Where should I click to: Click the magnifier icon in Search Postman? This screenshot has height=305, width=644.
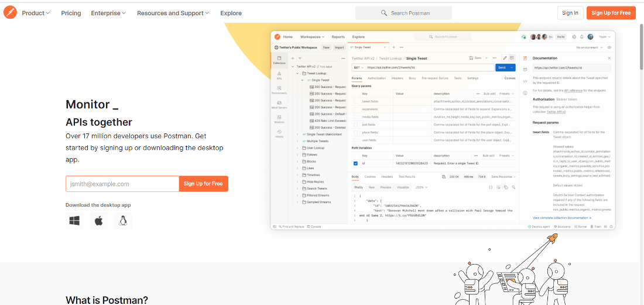384,13
